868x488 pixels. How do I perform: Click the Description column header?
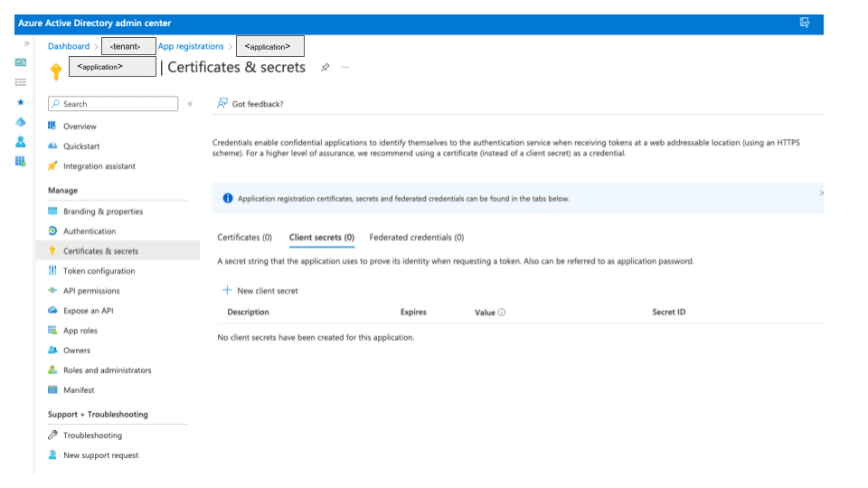point(248,312)
